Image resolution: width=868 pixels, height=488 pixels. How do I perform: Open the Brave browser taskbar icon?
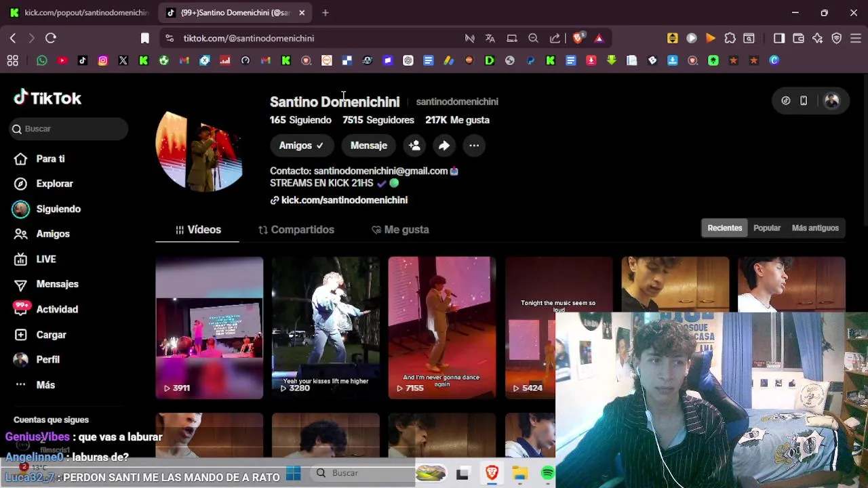(492, 473)
